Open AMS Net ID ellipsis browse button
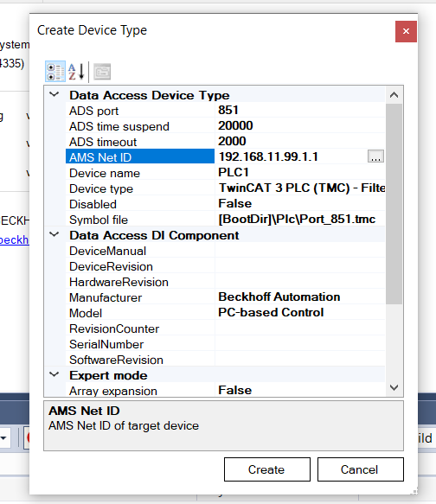The height and width of the screenshot is (504, 436). [375, 156]
